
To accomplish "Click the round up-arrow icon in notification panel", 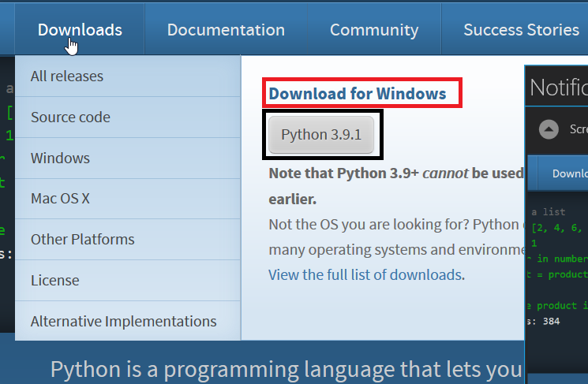I will point(549,129).
